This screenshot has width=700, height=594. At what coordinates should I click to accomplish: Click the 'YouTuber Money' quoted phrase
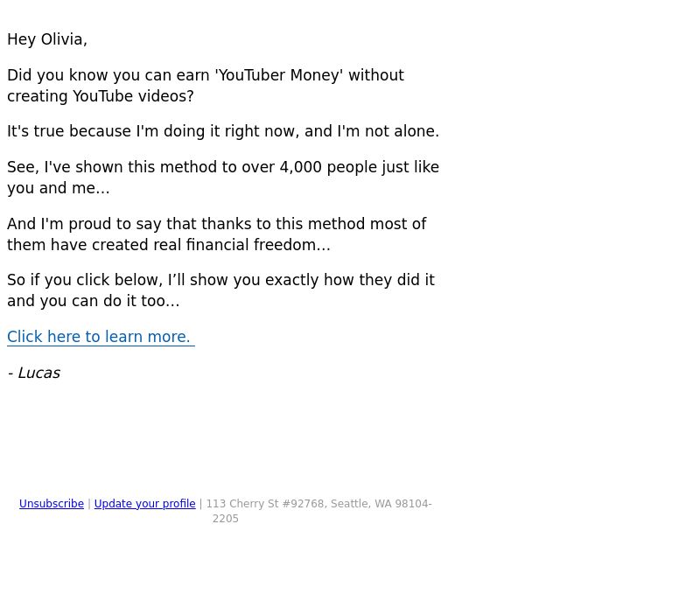[279, 75]
